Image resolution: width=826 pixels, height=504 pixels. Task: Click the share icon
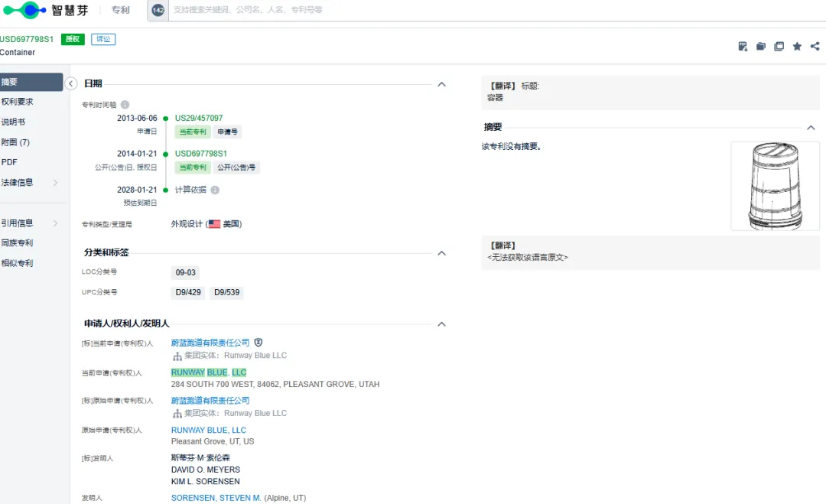pyautogui.click(x=815, y=47)
